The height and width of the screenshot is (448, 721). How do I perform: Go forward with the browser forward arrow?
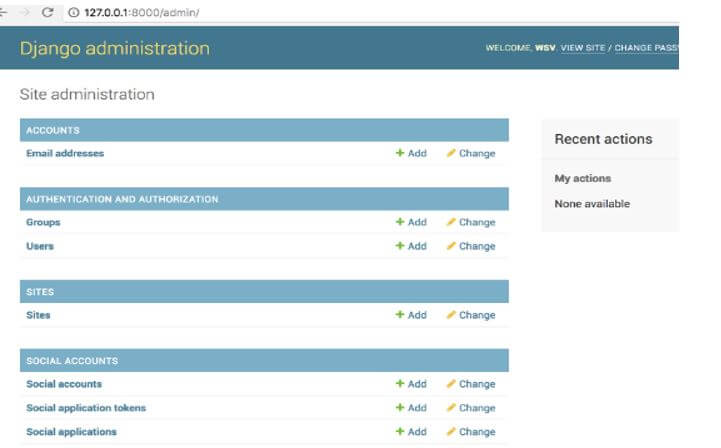pyautogui.click(x=25, y=12)
